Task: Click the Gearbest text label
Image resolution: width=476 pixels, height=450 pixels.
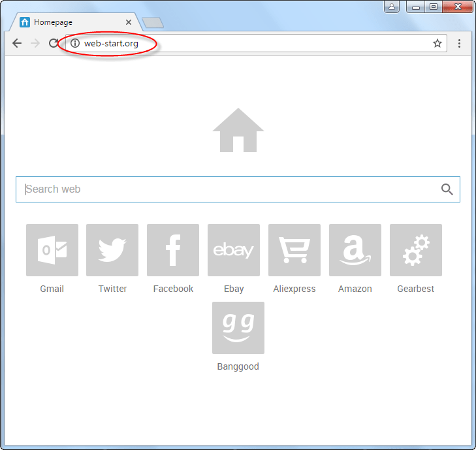Action: [415, 289]
